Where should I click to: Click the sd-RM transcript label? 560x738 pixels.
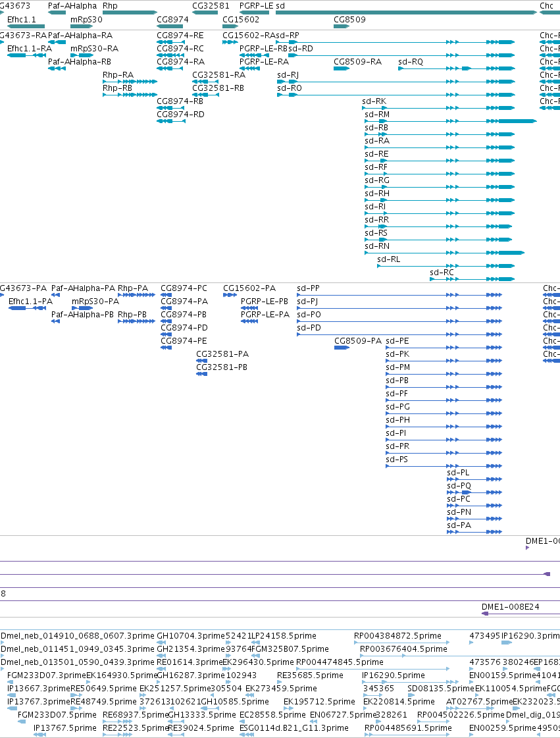(378, 115)
